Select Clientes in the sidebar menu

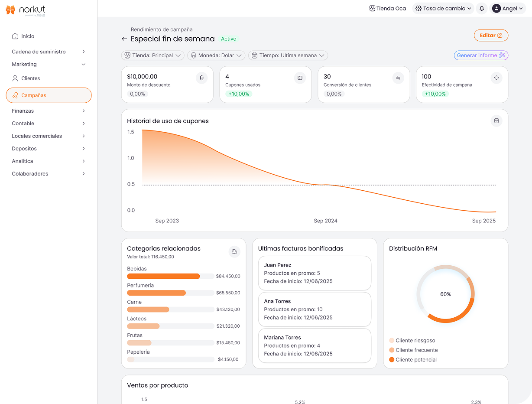coord(30,78)
